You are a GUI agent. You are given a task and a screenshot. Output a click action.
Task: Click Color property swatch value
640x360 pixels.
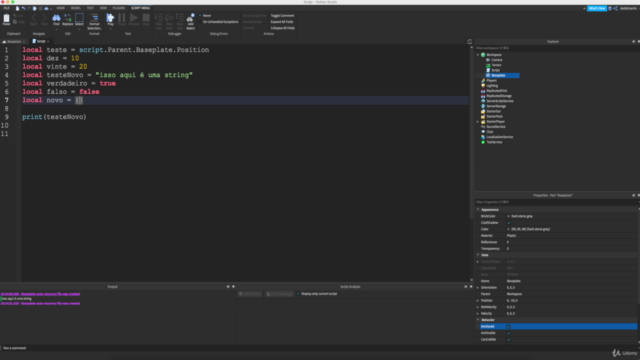(509, 229)
